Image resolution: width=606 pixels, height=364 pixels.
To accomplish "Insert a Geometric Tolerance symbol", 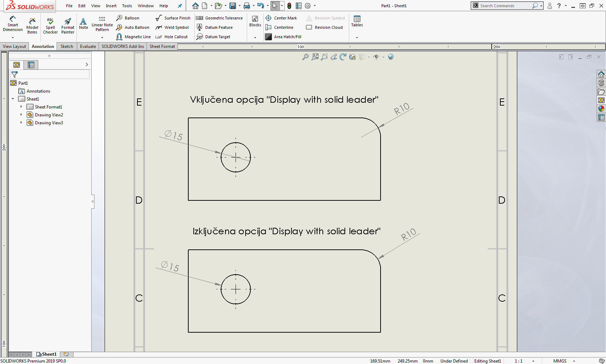I will 219,18.
